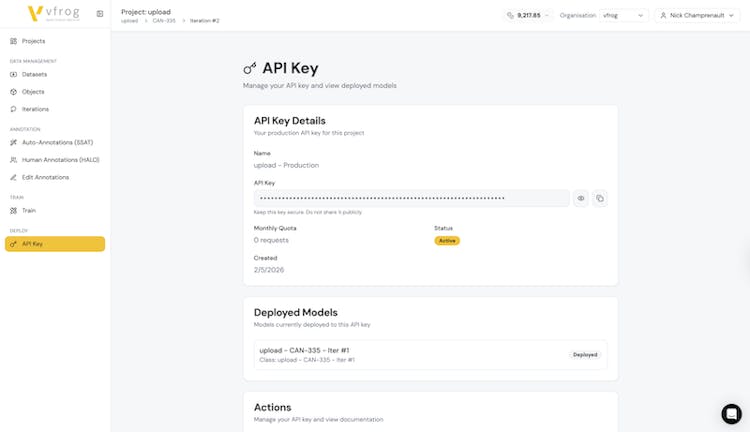The width and height of the screenshot is (750, 432).
Task: Open the Objects section
Action: pyautogui.click(x=33, y=92)
